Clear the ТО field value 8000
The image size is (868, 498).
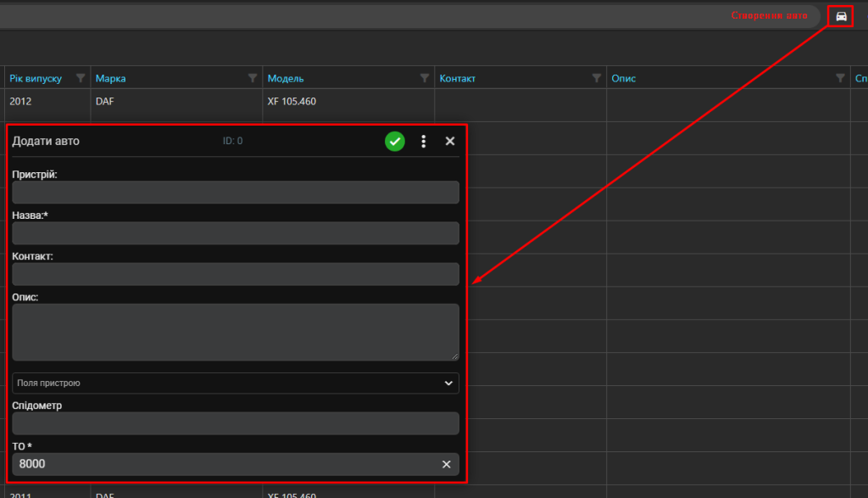point(446,464)
